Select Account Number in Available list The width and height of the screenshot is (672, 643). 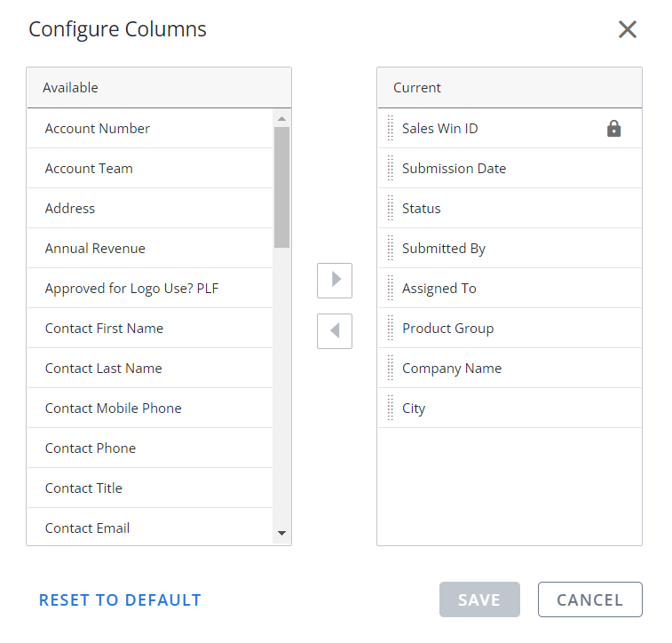(150, 128)
